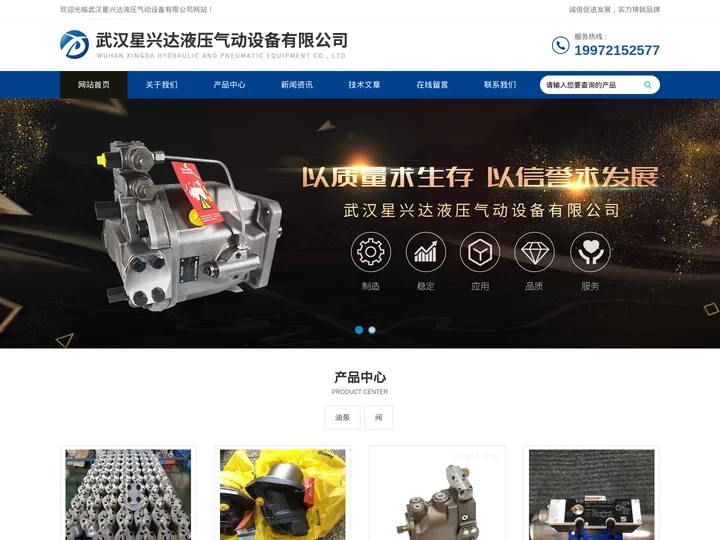Viewport: 720px width, 540px height.
Task: Click the 诚信促进发展 slogan at top right
Action: click(614, 9)
